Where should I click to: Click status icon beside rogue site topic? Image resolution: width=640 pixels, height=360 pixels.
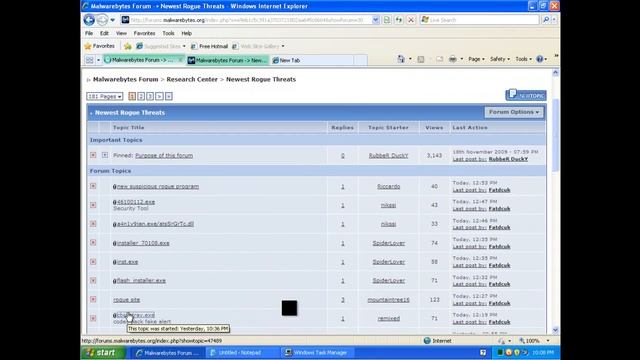pyautogui.click(x=93, y=299)
